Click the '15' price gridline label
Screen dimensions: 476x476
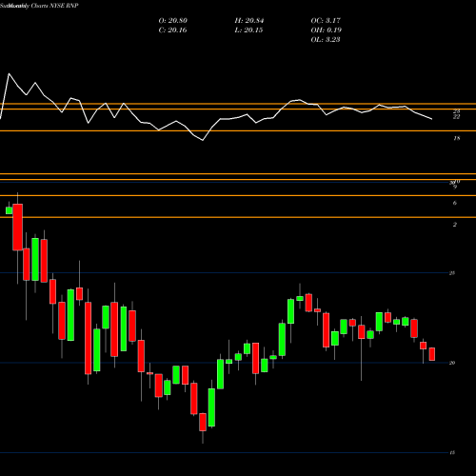tap(452, 453)
